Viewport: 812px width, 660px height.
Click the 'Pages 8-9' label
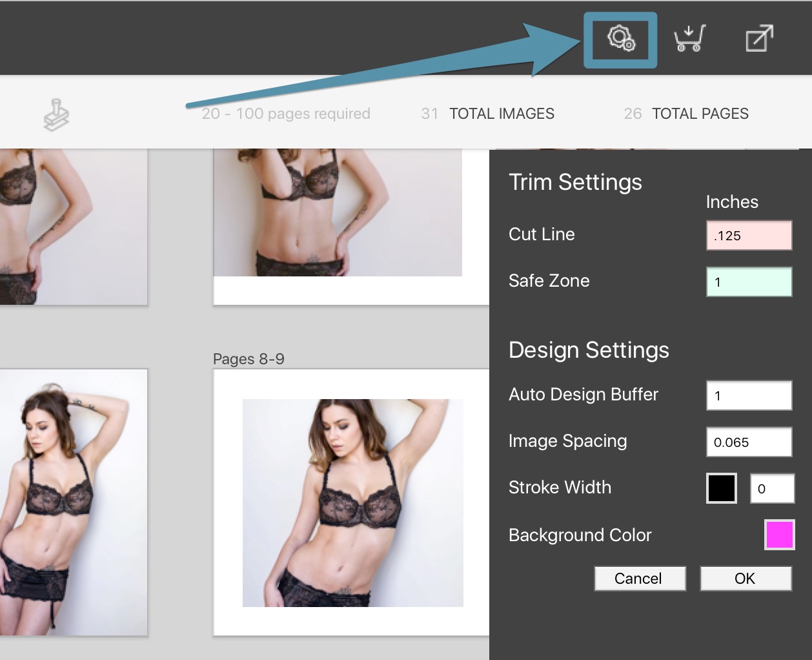[249, 359]
